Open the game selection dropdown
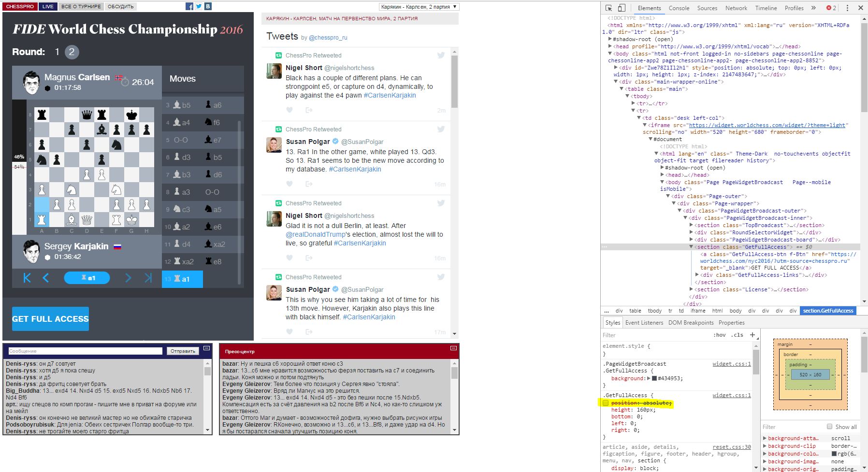868x472 pixels. (419, 7)
